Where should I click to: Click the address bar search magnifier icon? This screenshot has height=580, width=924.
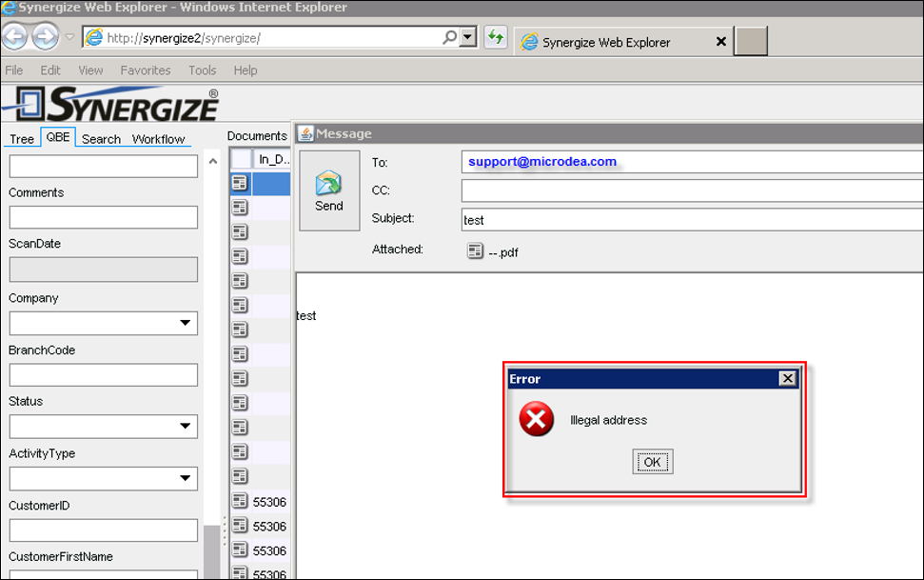449,37
